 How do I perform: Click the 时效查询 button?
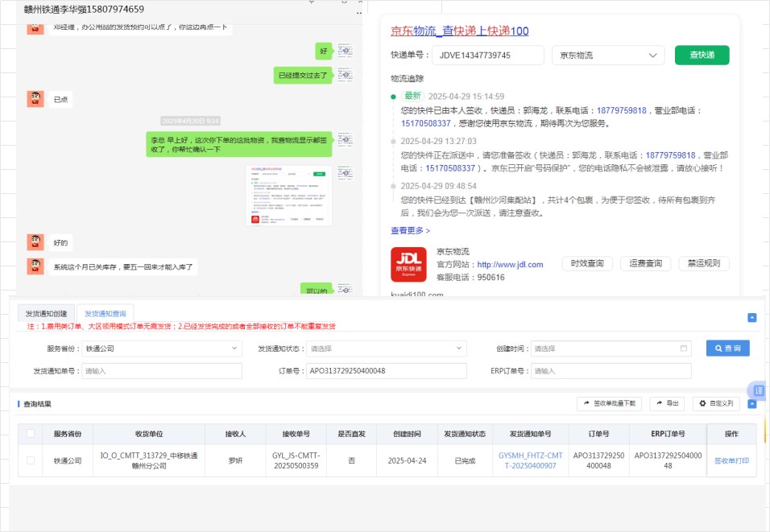point(587,263)
